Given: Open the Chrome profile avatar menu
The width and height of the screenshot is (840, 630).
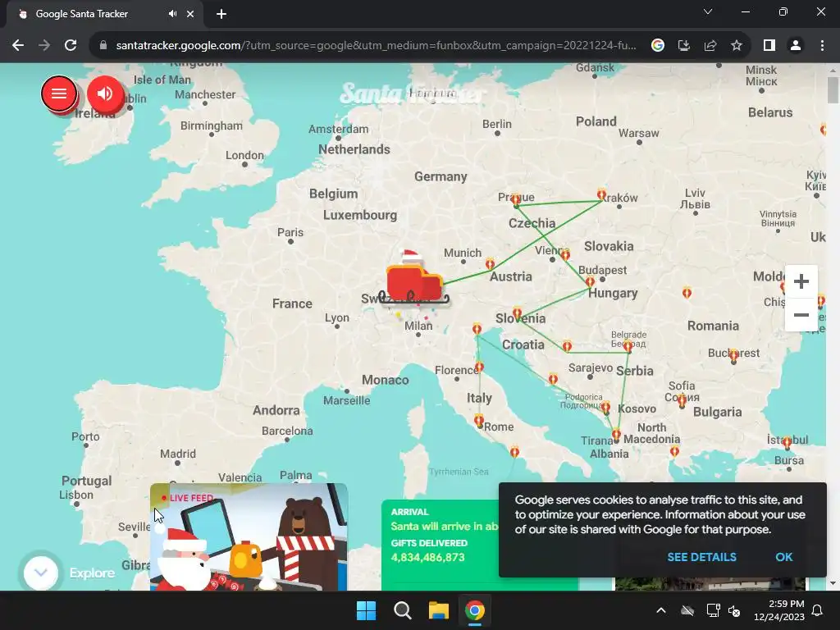Looking at the screenshot, I should pos(796,46).
